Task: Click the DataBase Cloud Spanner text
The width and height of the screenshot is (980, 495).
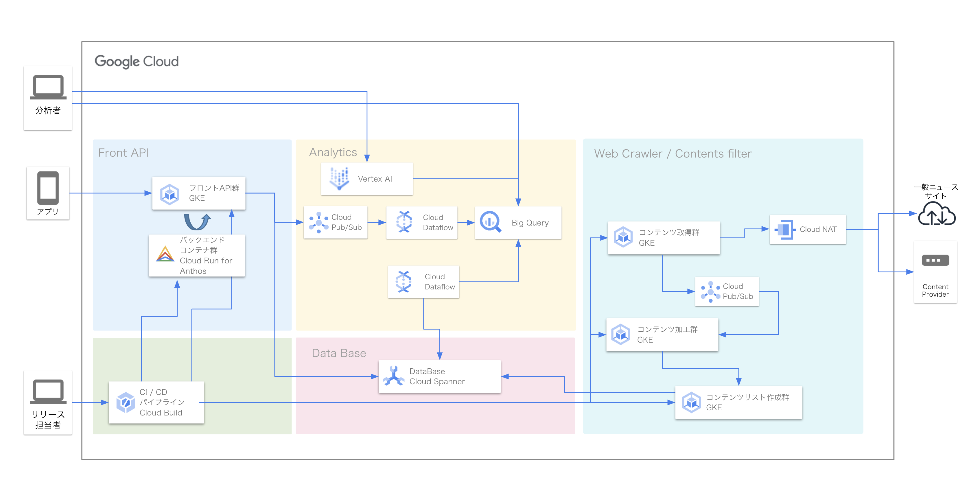Action: tap(437, 376)
